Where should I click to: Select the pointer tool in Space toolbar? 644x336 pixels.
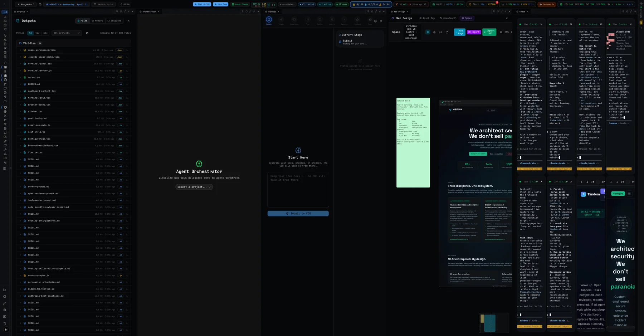coord(428,32)
